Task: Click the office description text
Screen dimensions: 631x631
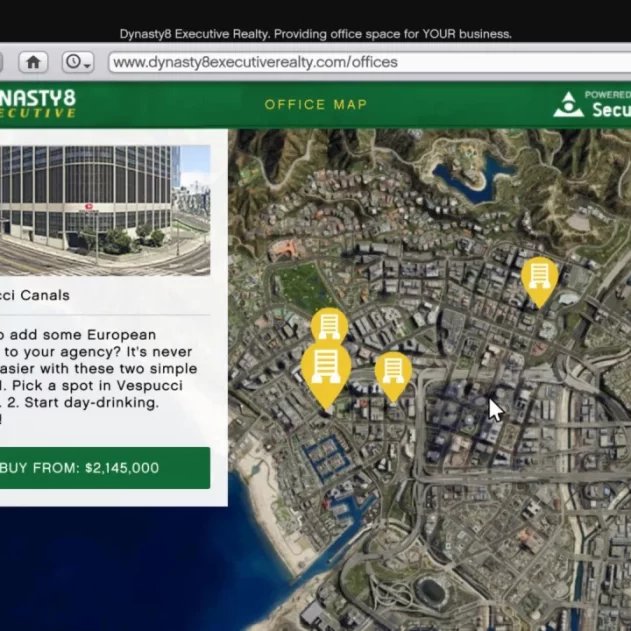Action: click(99, 377)
